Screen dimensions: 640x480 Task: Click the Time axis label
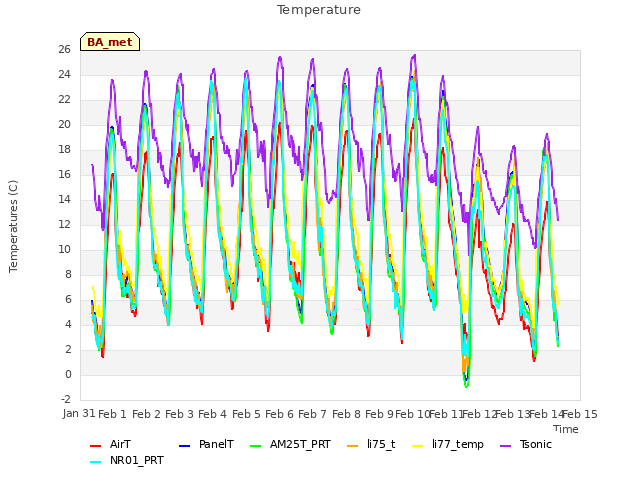(x=566, y=429)
